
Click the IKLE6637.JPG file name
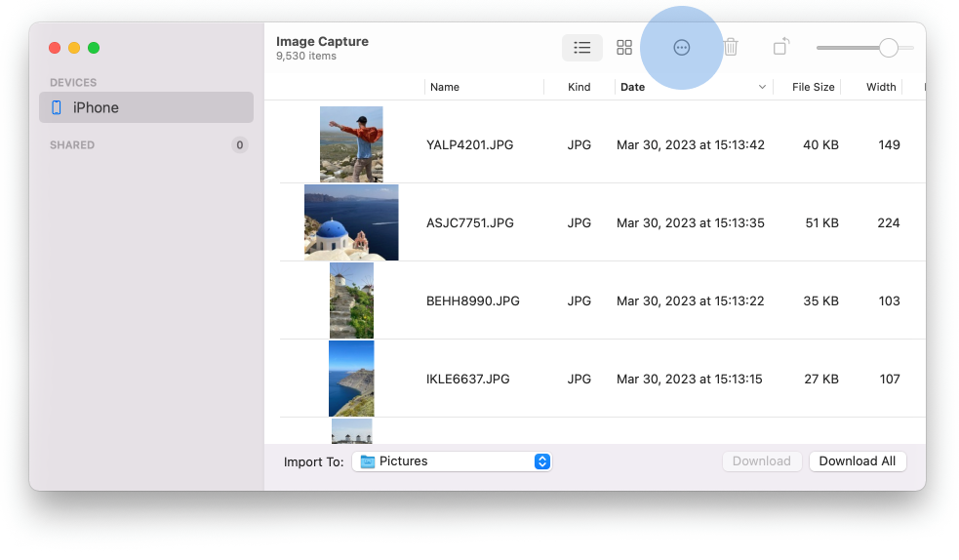tap(468, 380)
